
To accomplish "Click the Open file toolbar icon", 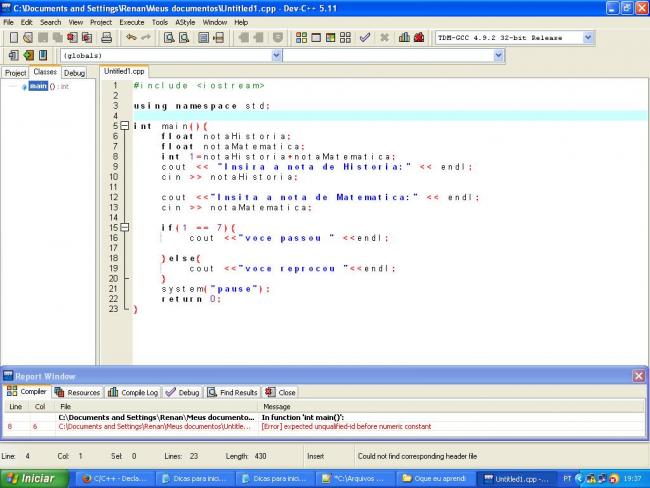I will click(x=28, y=38).
